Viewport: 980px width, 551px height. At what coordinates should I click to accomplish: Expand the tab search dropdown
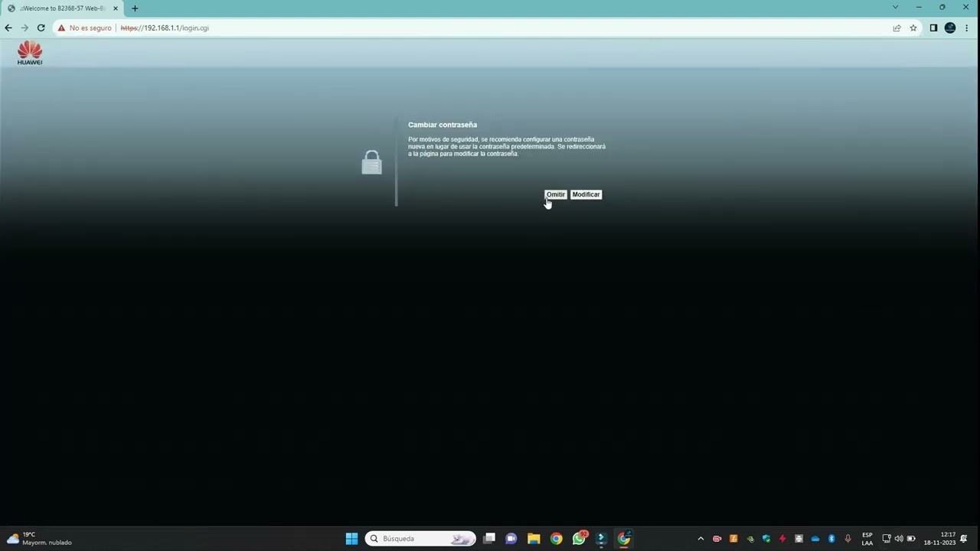pos(895,8)
